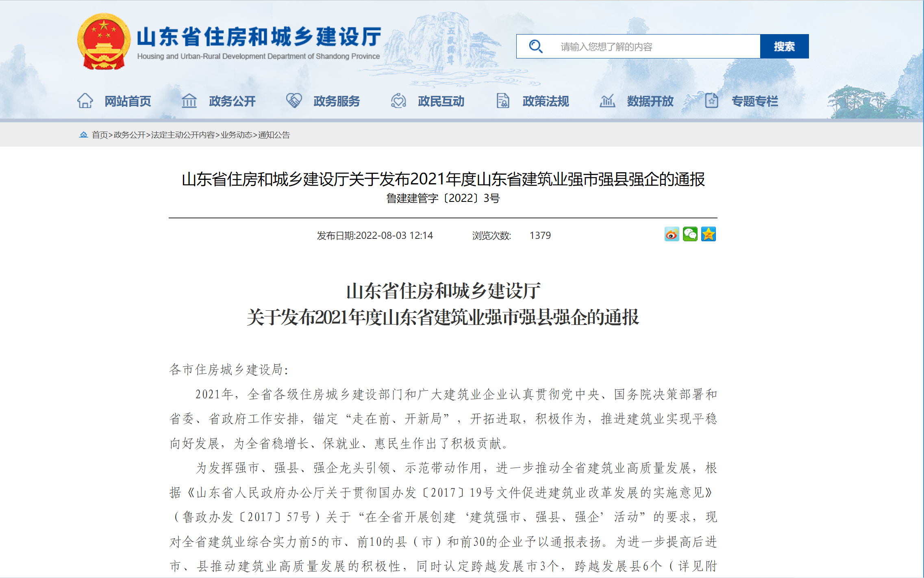Click the breadcrumb home icon
This screenshot has height=578, width=924.
84,135
